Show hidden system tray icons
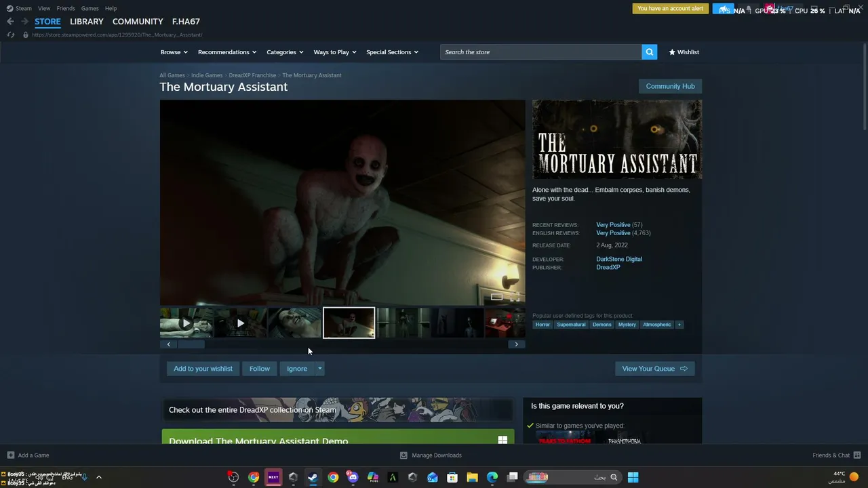The width and height of the screenshot is (868, 488). coord(98,477)
